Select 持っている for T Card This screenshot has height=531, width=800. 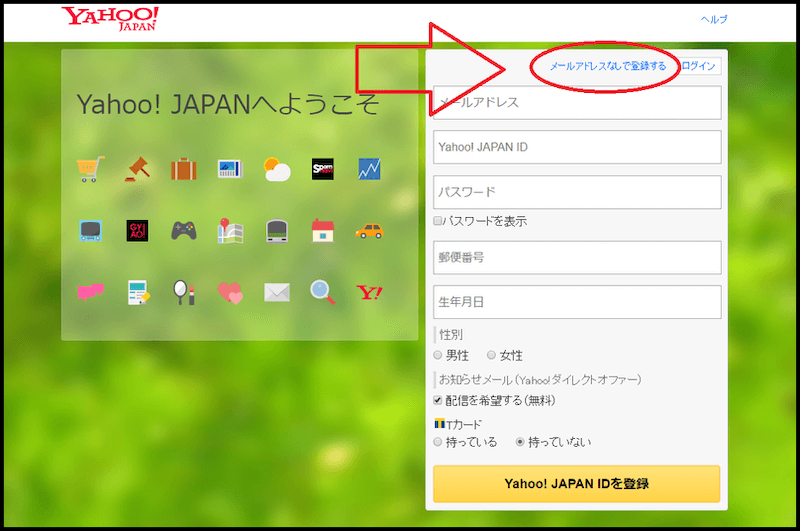[438, 442]
